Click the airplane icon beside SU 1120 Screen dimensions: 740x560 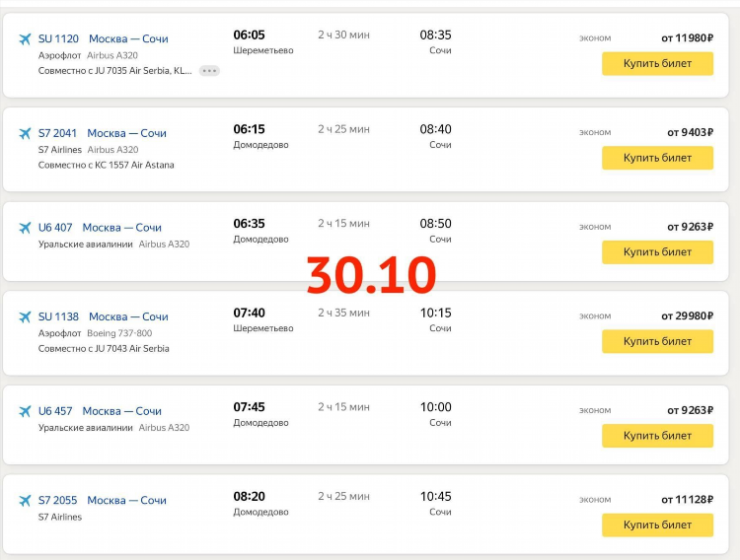click(25, 38)
